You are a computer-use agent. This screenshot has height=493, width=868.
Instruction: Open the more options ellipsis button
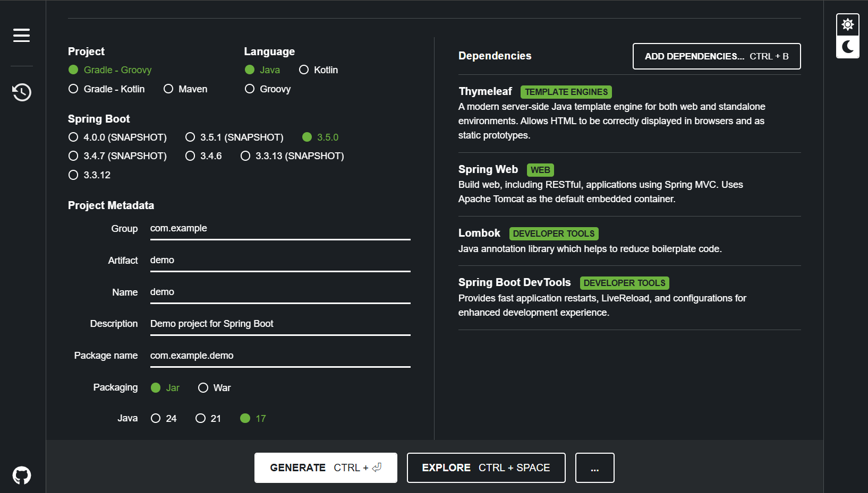click(x=595, y=468)
